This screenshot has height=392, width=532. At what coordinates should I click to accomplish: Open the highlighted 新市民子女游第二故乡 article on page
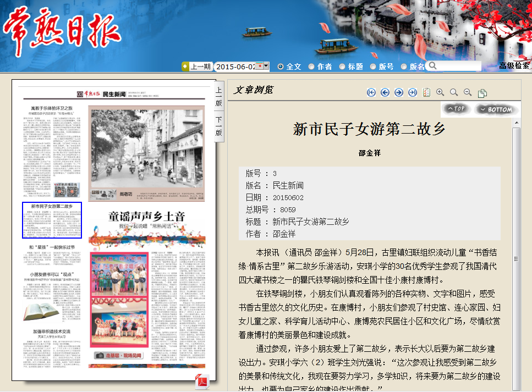click(52, 220)
